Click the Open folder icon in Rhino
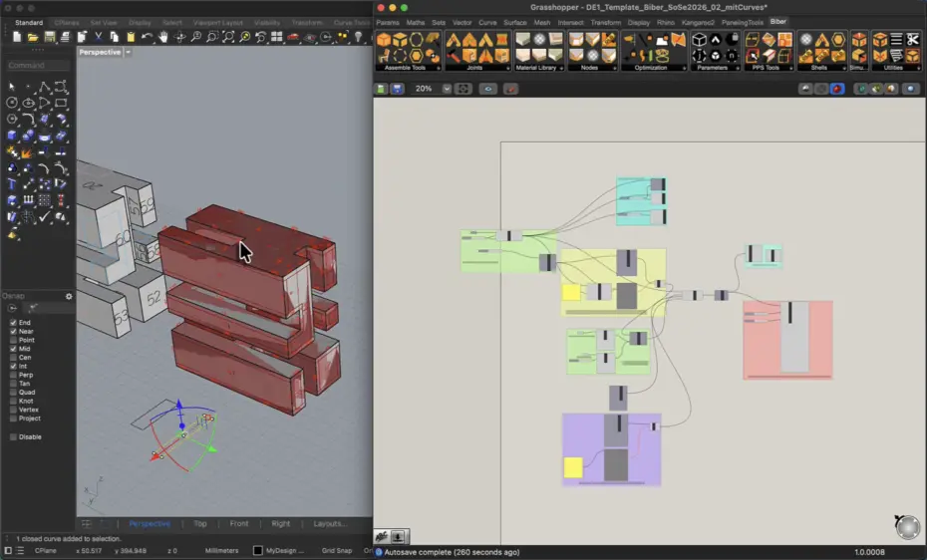Image resolution: width=927 pixels, height=560 pixels. [33, 37]
